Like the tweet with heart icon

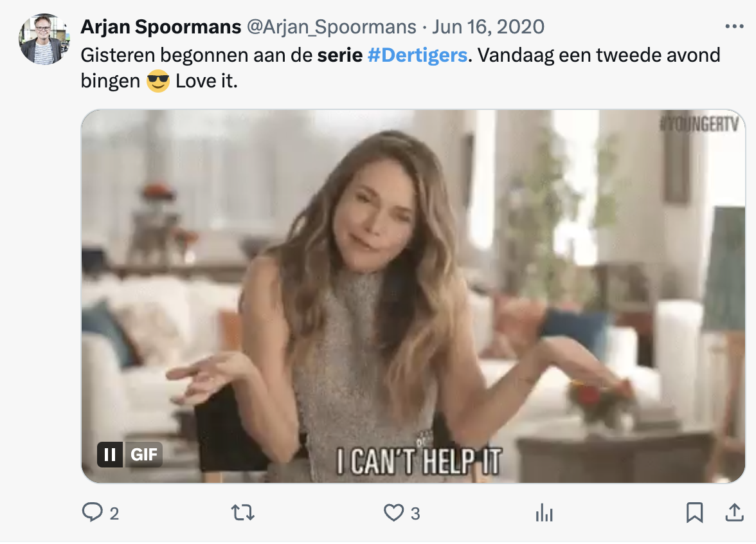click(393, 512)
